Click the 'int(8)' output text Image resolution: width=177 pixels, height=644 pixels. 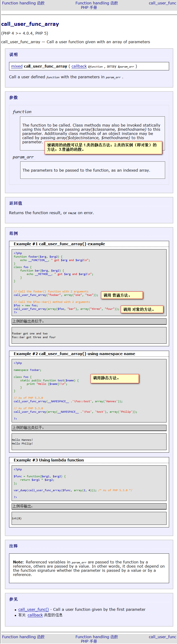tap(17, 518)
